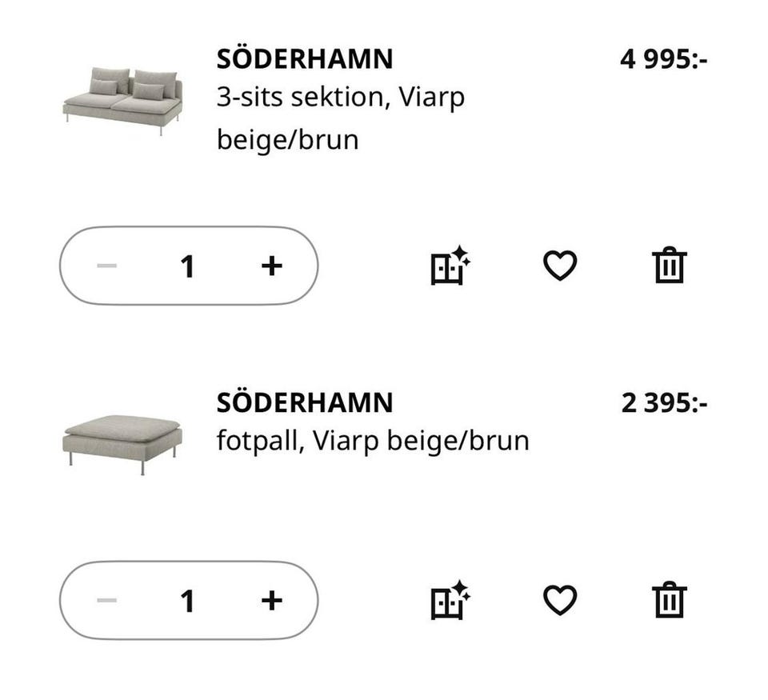Open the footstool product thumbnail
768x700 pixels.
pos(122,442)
